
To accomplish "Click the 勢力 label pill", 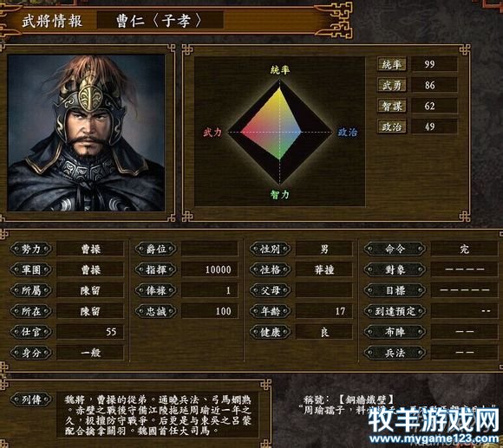I will [x=31, y=249].
